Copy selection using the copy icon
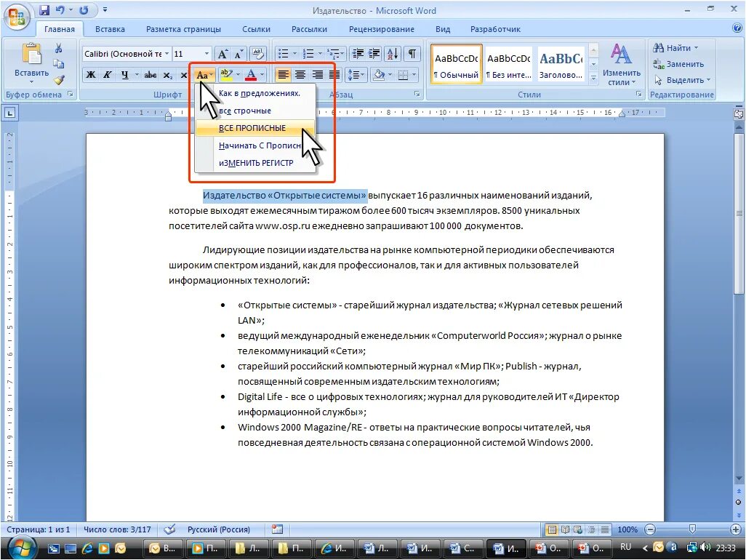746x560 pixels. pyautogui.click(x=58, y=64)
